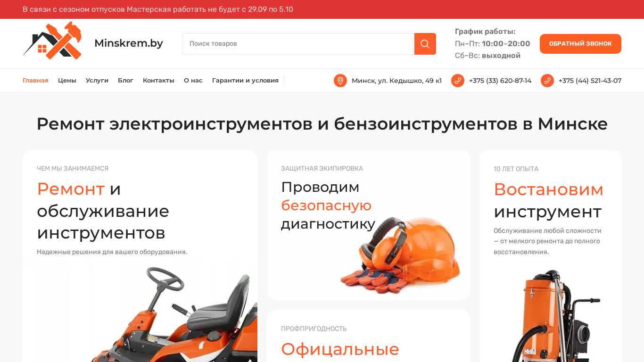
Task: Go to the Услуги page
Action: (x=97, y=81)
